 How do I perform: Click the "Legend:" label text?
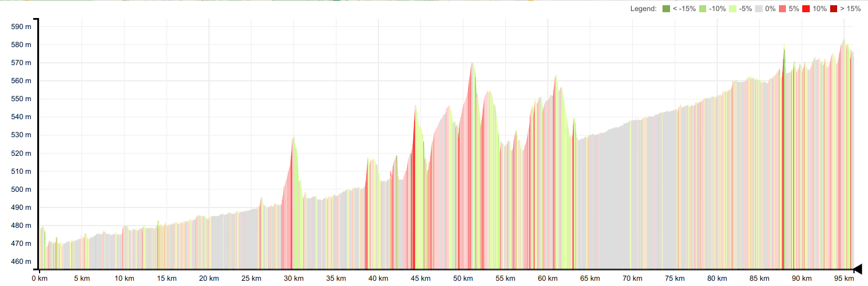643,9
